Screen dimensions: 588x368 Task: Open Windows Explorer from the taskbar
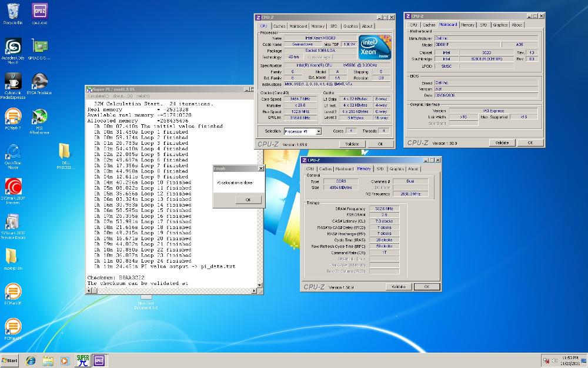point(48,361)
